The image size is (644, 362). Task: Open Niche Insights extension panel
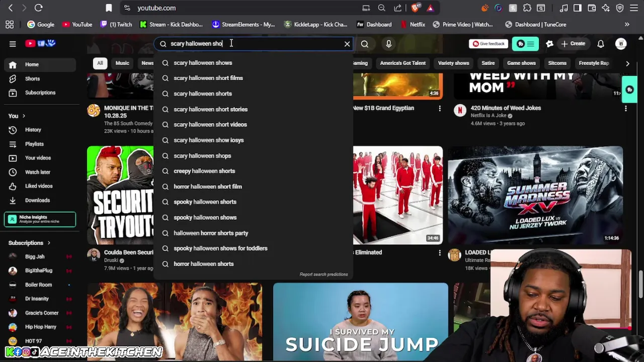(x=40, y=219)
